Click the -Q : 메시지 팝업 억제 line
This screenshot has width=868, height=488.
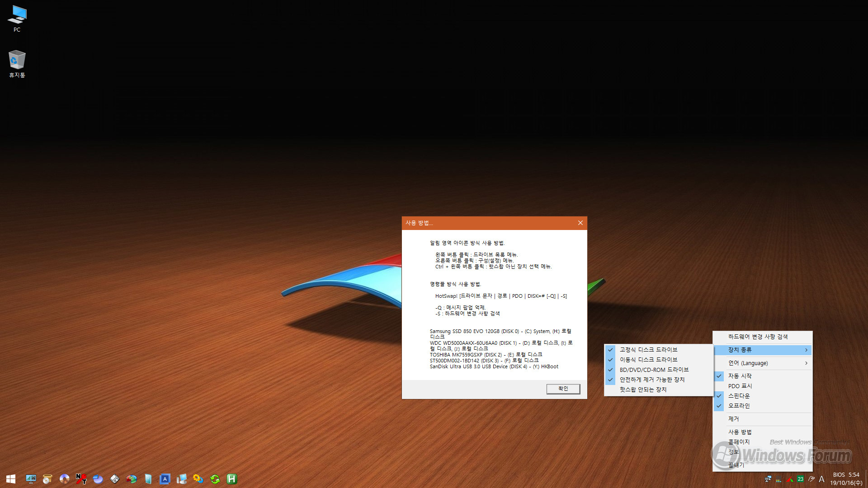460,308
